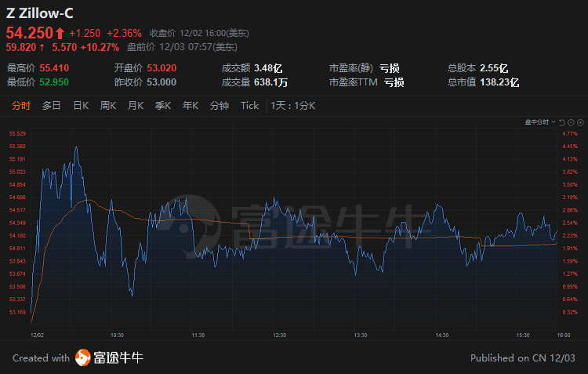Click the 10:30 time axis label
The width and height of the screenshot is (588, 374).
(117, 335)
